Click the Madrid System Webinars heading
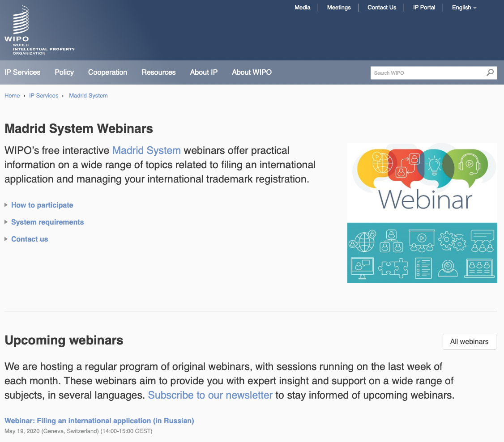Screen dimensions: 504x442 coord(79,128)
